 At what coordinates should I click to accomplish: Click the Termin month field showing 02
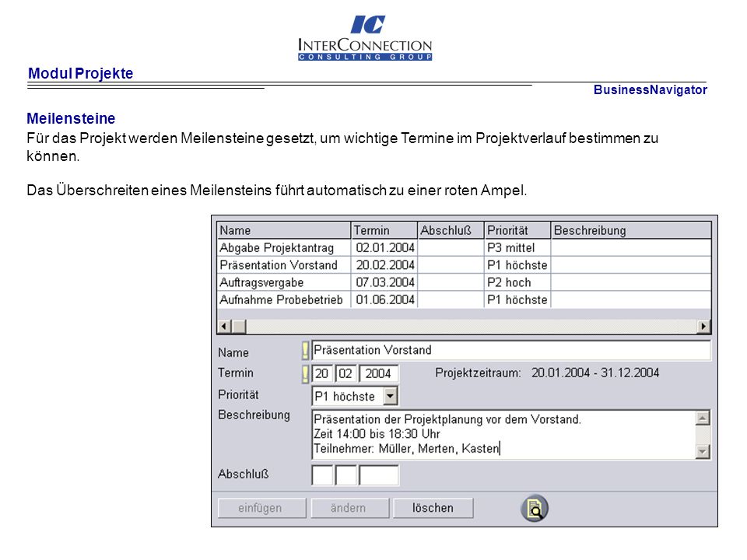click(346, 374)
